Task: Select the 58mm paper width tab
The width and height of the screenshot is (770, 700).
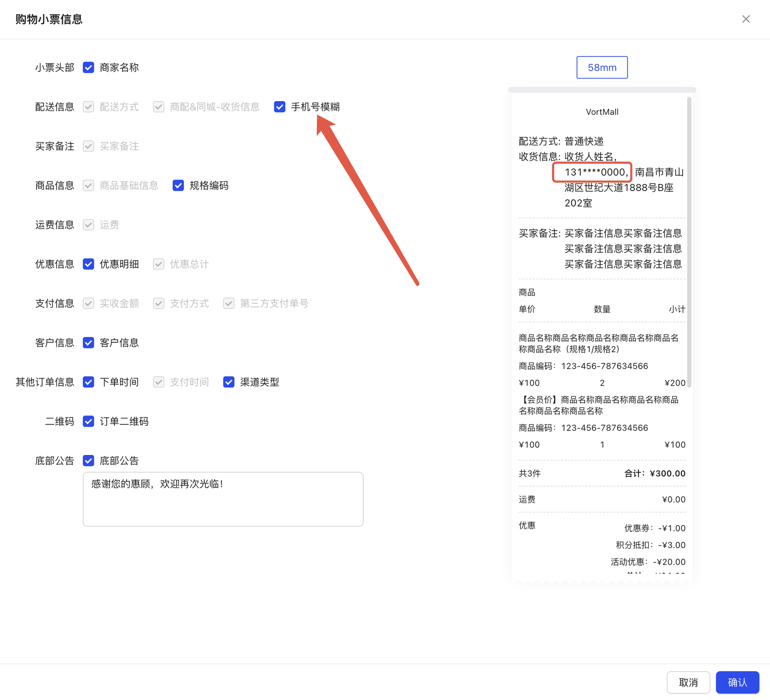Action: [602, 67]
